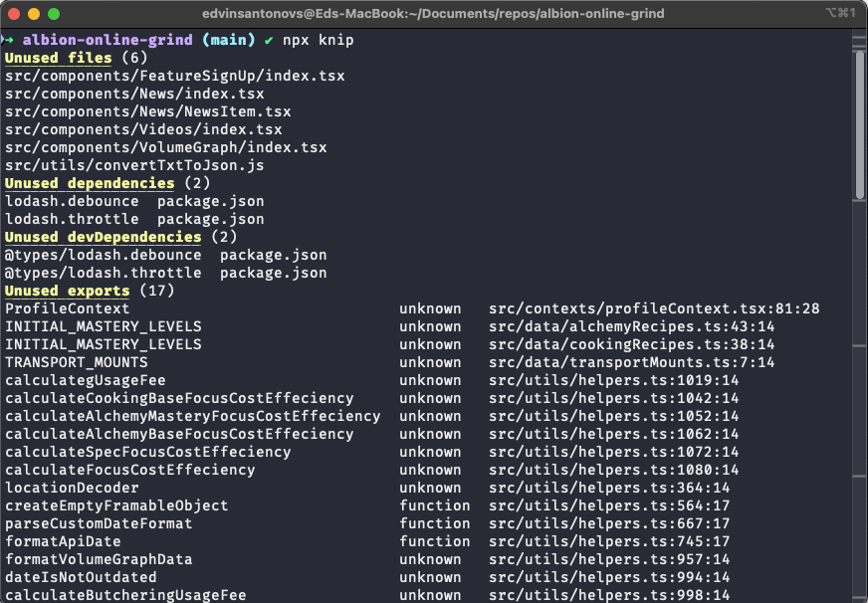Click the "Unused exports" heading

point(67,291)
